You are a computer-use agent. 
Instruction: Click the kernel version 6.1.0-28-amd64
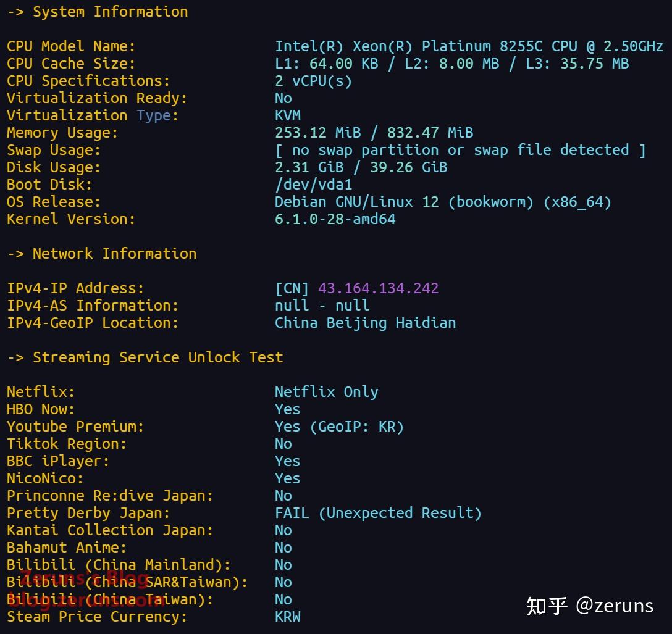coord(335,219)
